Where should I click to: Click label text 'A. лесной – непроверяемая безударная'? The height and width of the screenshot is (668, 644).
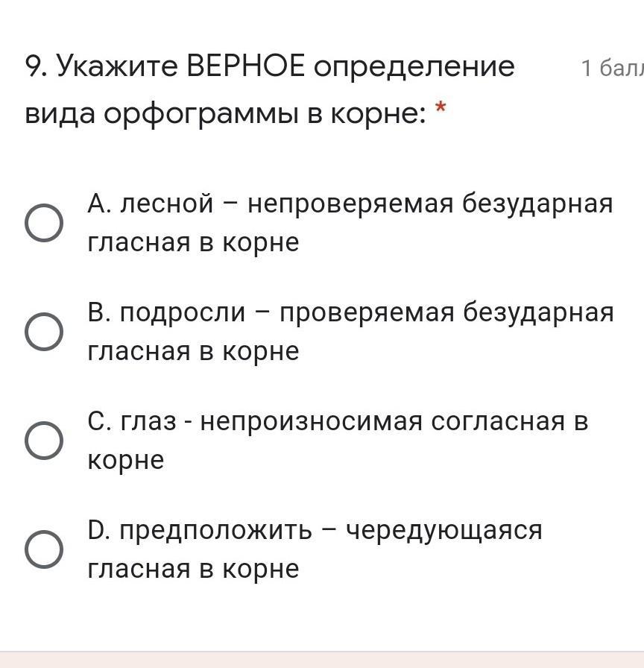[x=350, y=203]
